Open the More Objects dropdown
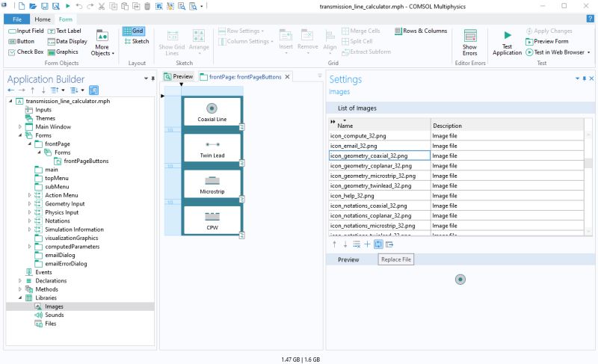This screenshot has height=364, width=598. pyautogui.click(x=102, y=43)
